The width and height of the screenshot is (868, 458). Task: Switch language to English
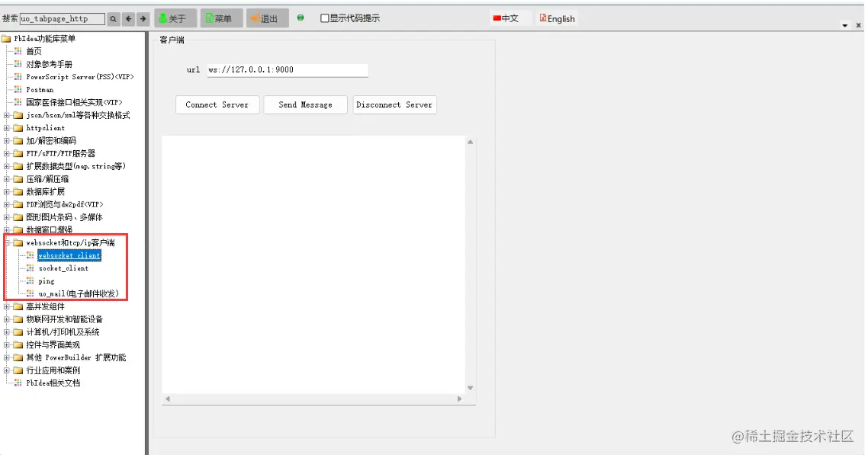[x=557, y=18]
